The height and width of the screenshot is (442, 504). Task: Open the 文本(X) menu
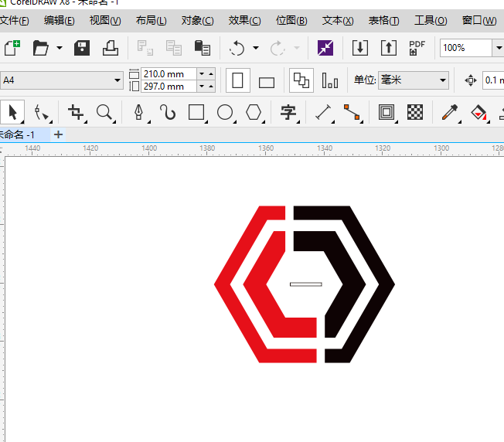338,21
